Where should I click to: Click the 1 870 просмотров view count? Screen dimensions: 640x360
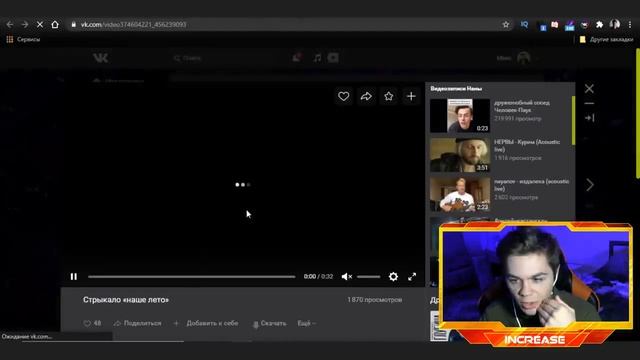(x=375, y=300)
